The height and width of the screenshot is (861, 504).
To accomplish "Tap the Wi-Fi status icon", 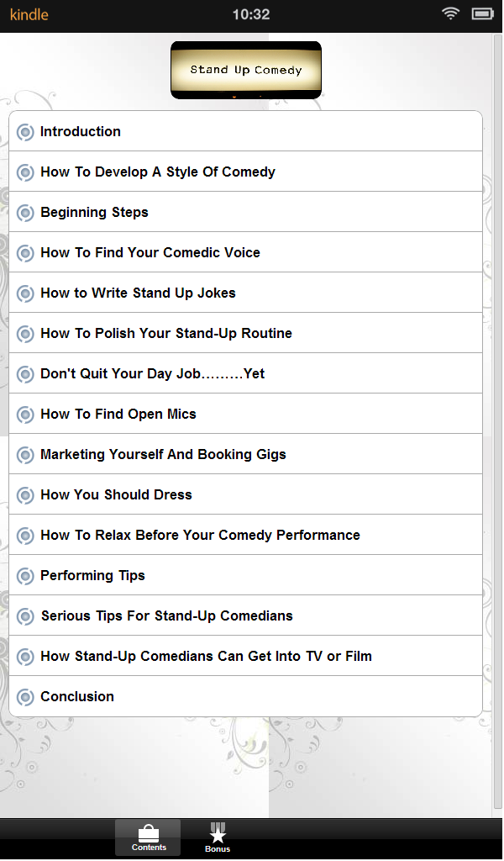I will pos(451,14).
